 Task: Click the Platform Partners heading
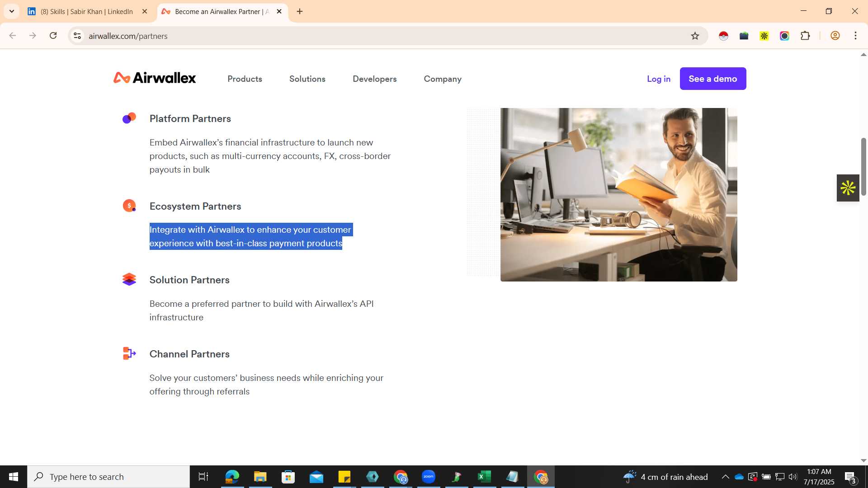[x=190, y=118]
